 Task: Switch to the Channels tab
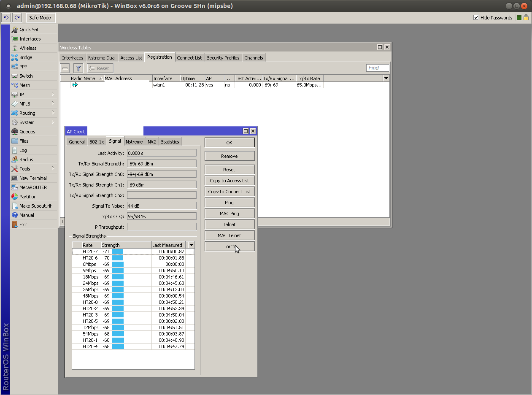(x=254, y=58)
